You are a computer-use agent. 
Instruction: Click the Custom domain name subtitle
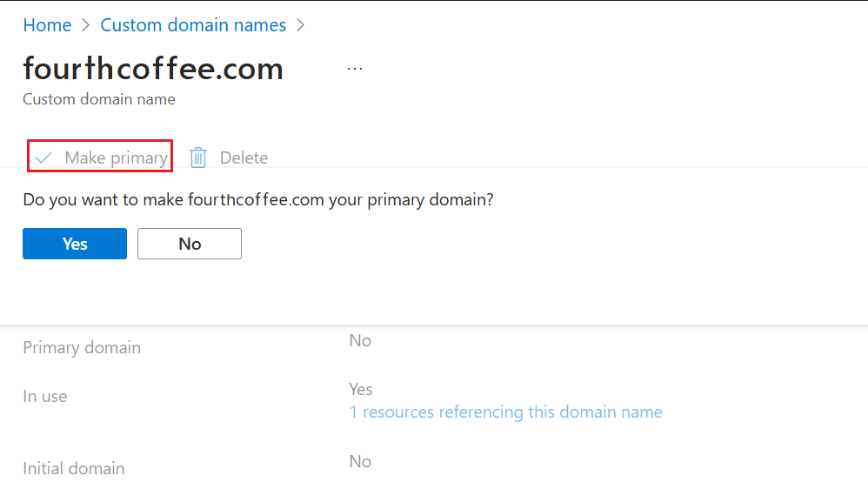tap(99, 99)
